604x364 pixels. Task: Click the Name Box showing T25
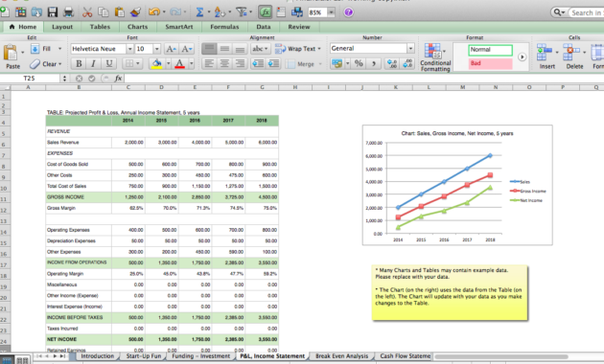coord(30,79)
